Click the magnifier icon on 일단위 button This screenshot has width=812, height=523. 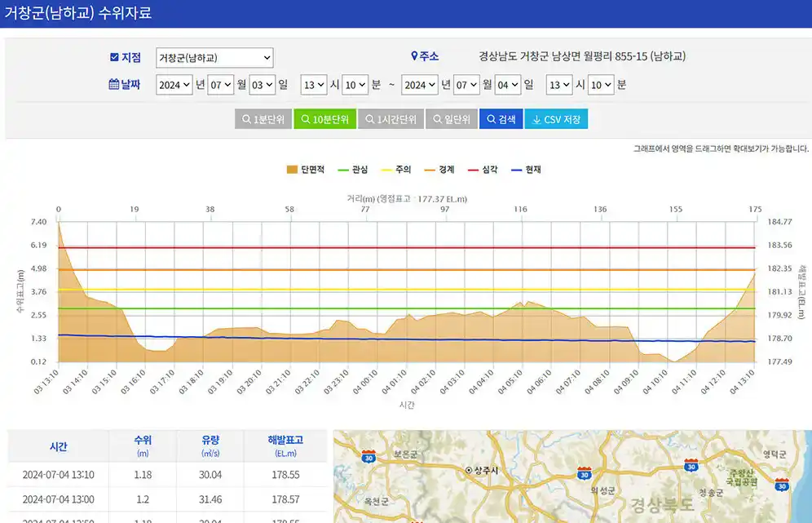(436, 118)
